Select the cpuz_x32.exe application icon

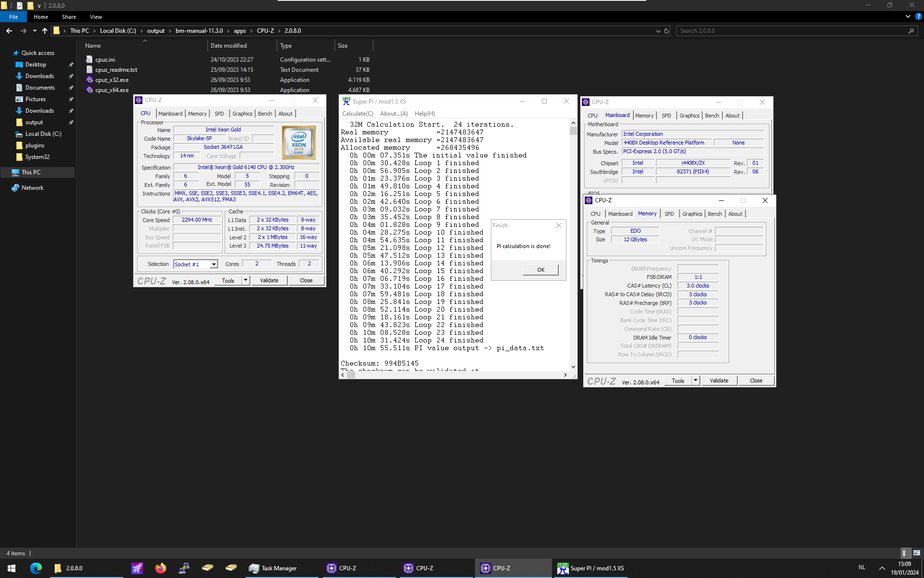click(89, 79)
